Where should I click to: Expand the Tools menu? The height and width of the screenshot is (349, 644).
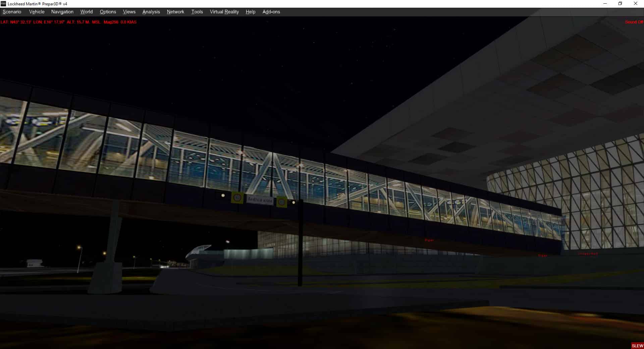pyautogui.click(x=197, y=12)
